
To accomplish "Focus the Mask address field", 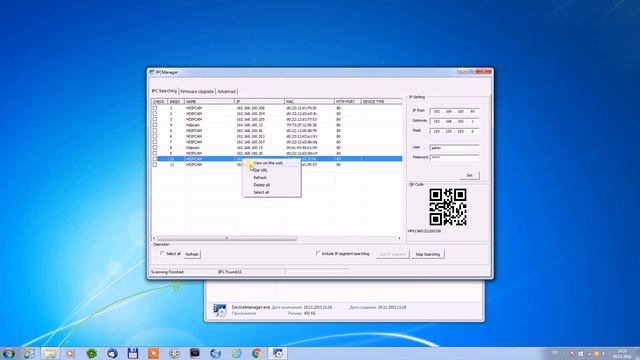I will (x=454, y=131).
